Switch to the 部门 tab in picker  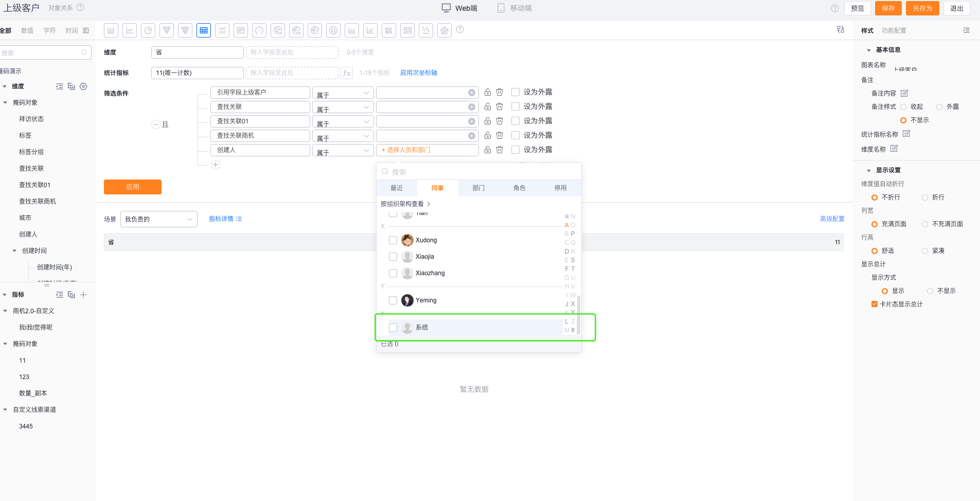[x=478, y=188]
